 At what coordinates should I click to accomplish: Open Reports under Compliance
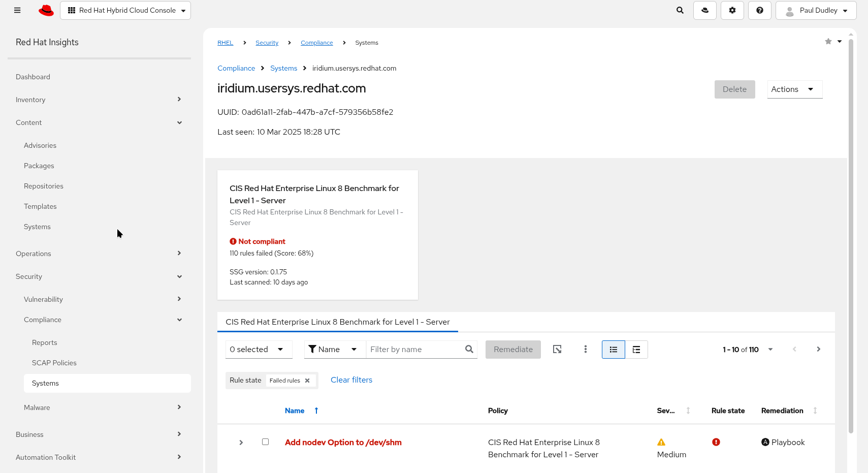pyautogui.click(x=45, y=342)
